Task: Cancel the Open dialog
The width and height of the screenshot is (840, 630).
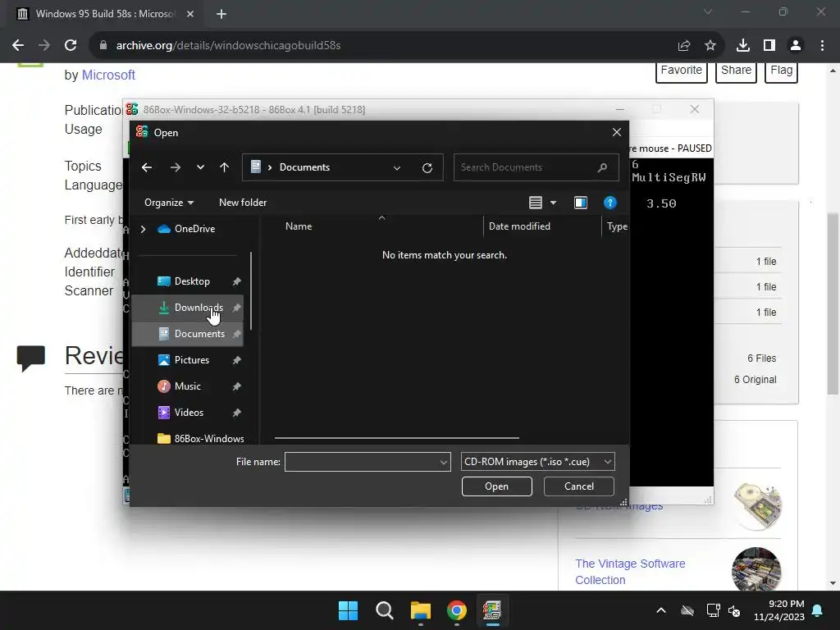Action: pyautogui.click(x=578, y=486)
